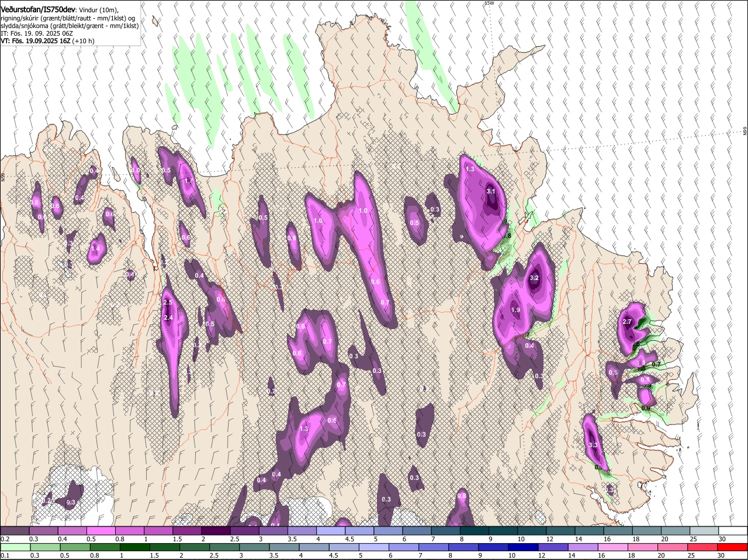
Task: Click the initial time line 'IT: Fös. 19. 09. 2025 06Z'
Action: click(37, 33)
